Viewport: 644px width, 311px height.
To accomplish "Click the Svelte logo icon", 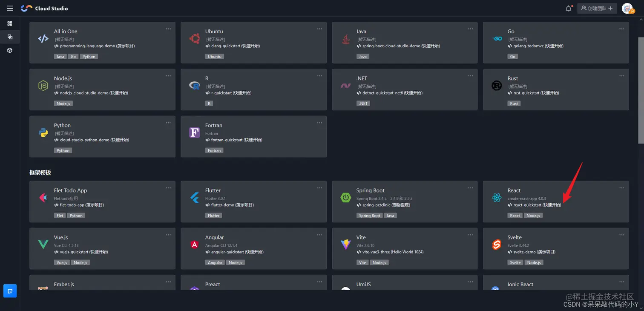I will 497,245.
